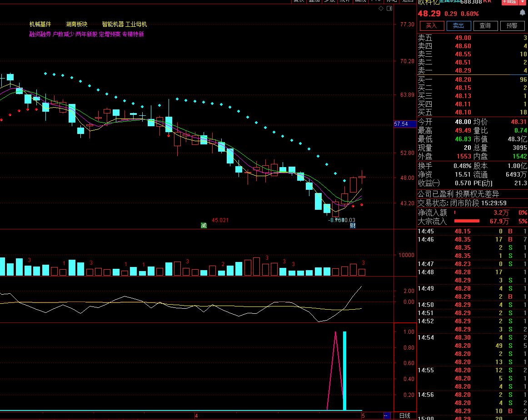Image resolution: width=528 pixels, height=420 pixels.
Task: Click the 最高 49.49 value
Action: 463,131
